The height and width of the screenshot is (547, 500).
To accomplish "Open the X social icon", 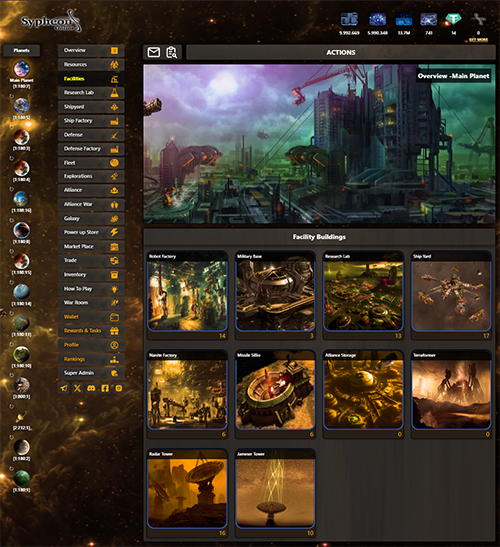I will click(x=77, y=388).
